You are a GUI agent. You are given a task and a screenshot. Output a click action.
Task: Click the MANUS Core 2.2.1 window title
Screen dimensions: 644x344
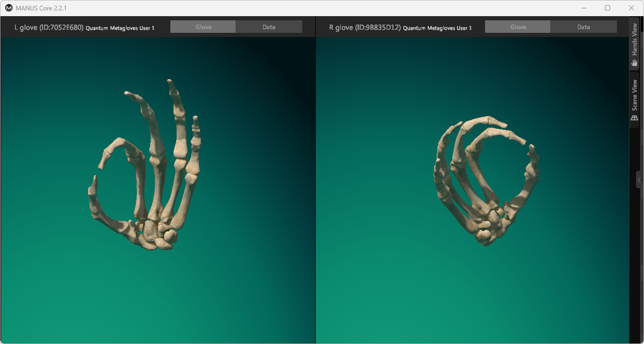(43, 8)
